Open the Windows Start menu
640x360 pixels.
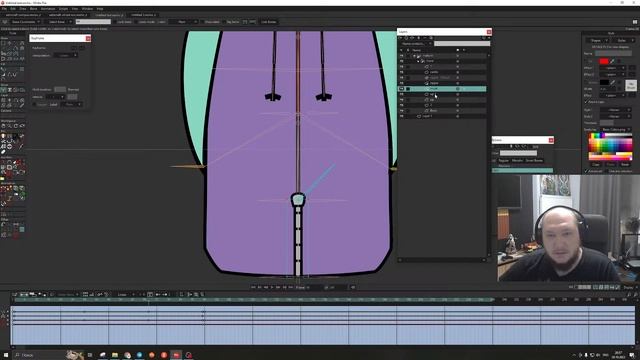pos(6,355)
